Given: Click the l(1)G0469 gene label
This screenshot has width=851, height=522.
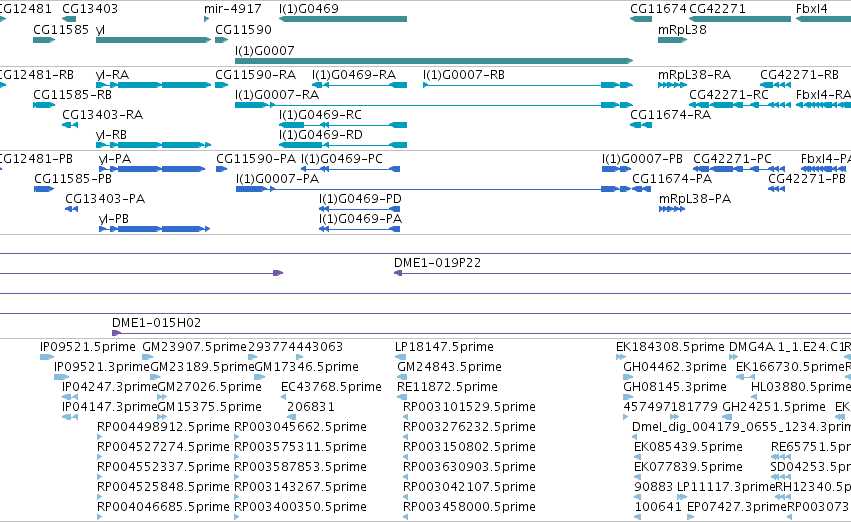Looking at the screenshot, I should (x=309, y=9).
